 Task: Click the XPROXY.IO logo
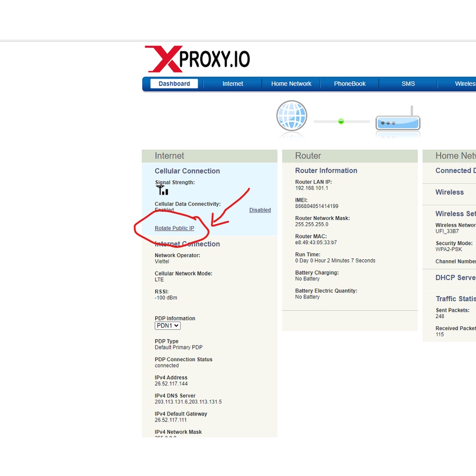pos(198,58)
